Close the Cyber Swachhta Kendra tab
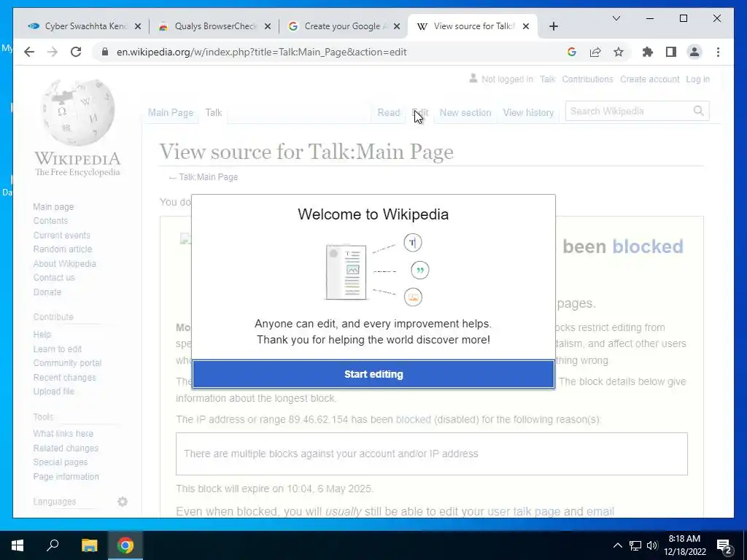747x560 pixels. [x=138, y=26]
